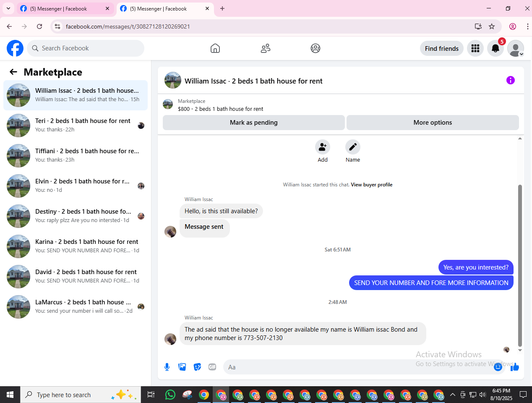Click William Issac's avatar beside last message
This screenshot has height=403, width=532.
(x=170, y=339)
